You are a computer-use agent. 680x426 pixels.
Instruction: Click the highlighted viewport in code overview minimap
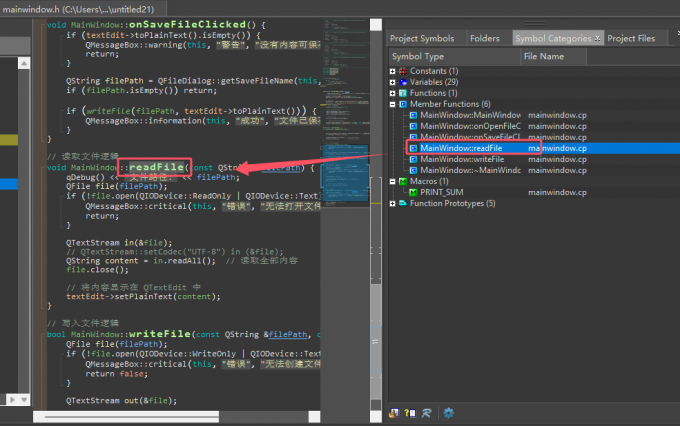coord(345,173)
